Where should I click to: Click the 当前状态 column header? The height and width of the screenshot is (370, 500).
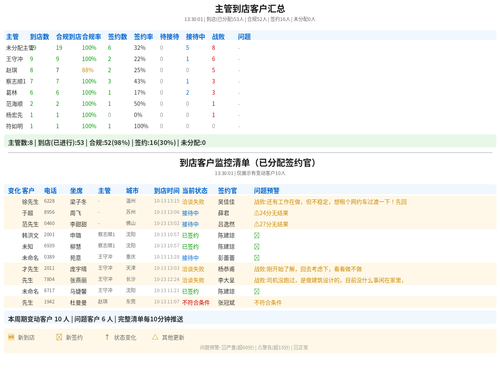point(195,191)
